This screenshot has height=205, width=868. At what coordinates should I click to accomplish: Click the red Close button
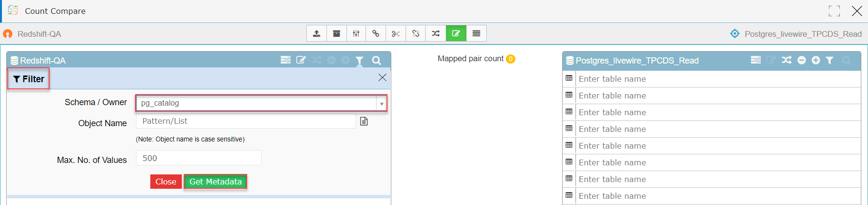click(x=166, y=182)
